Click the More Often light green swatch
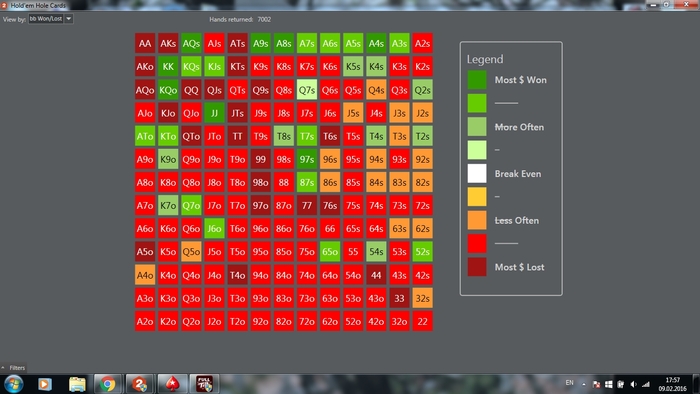The image size is (700, 394). point(477,127)
